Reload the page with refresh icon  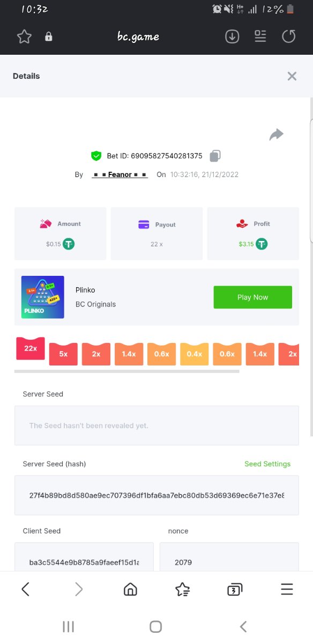[x=289, y=36]
